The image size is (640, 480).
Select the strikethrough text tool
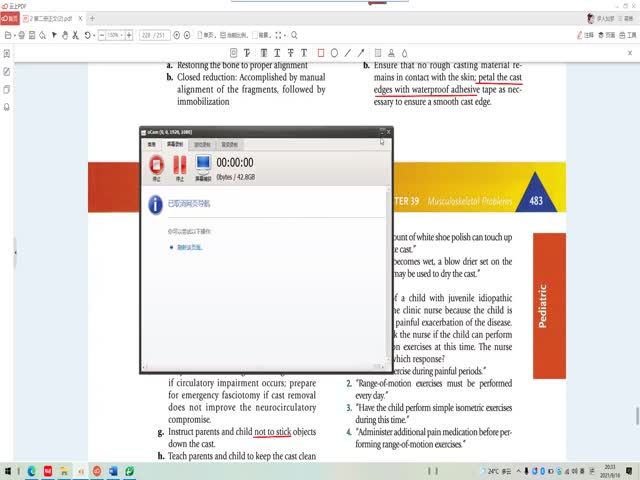pos(291,53)
